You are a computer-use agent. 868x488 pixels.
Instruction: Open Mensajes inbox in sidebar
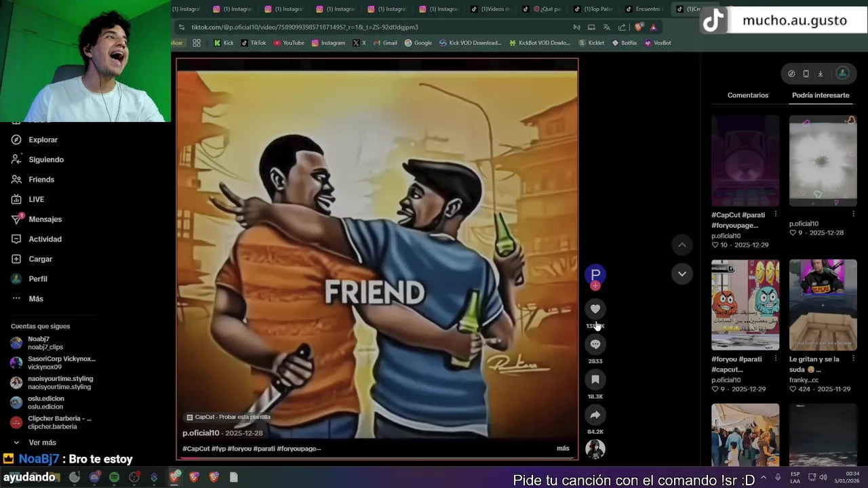[37, 219]
